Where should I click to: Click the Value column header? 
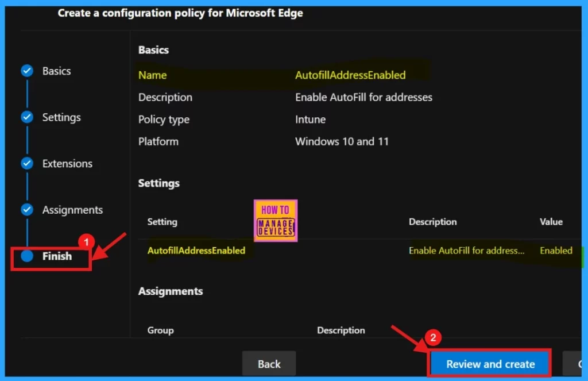tap(551, 222)
